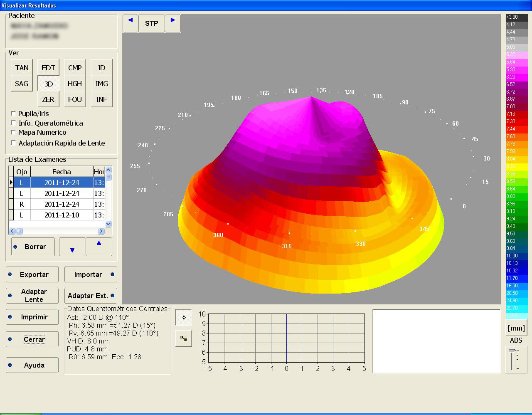Click the STP button

tap(152, 23)
